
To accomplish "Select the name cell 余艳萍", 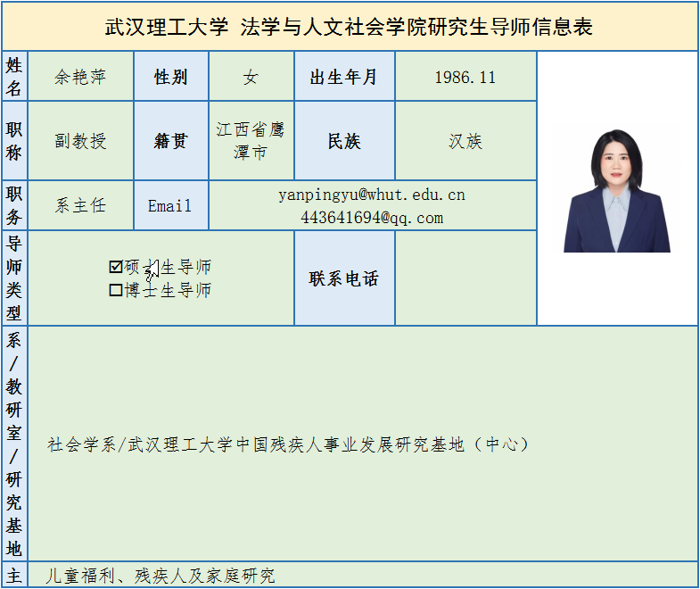I will click(80, 77).
